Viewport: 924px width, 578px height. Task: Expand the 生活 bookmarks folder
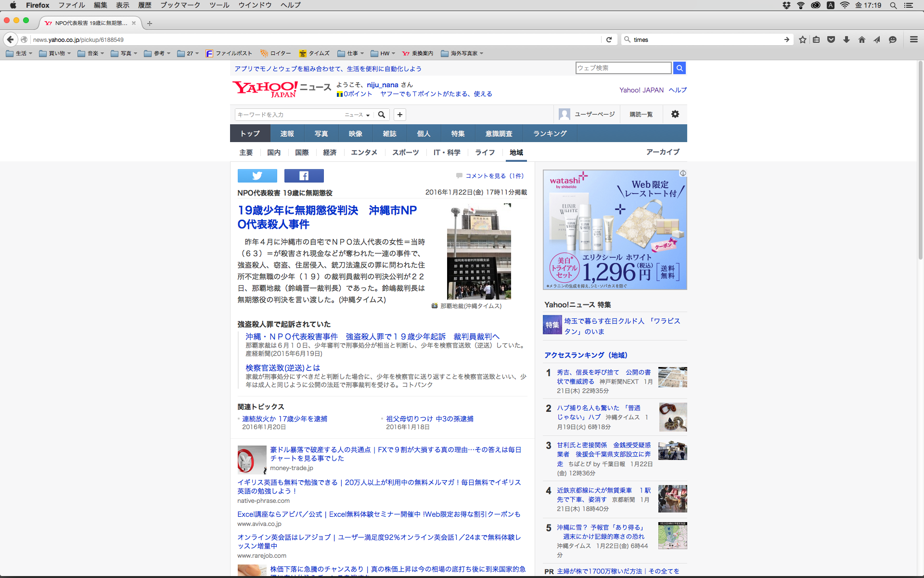pos(19,53)
